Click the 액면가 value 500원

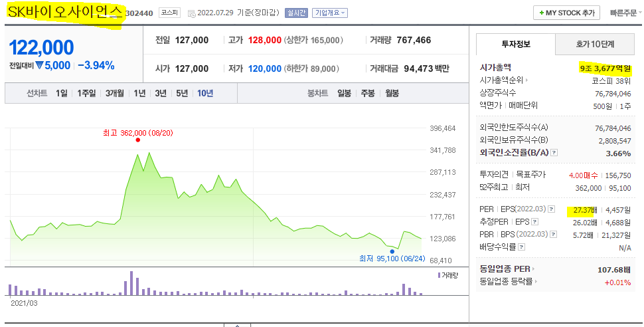(x=603, y=106)
